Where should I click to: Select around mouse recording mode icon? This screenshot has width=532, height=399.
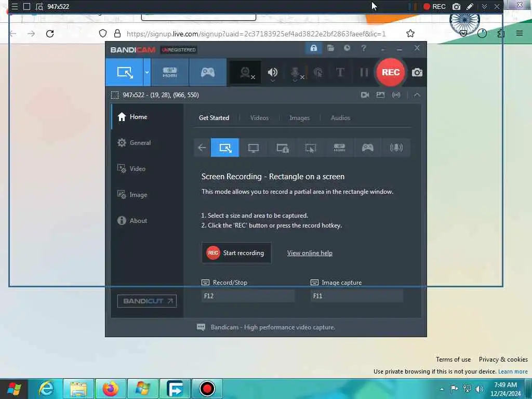click(311, 148)
